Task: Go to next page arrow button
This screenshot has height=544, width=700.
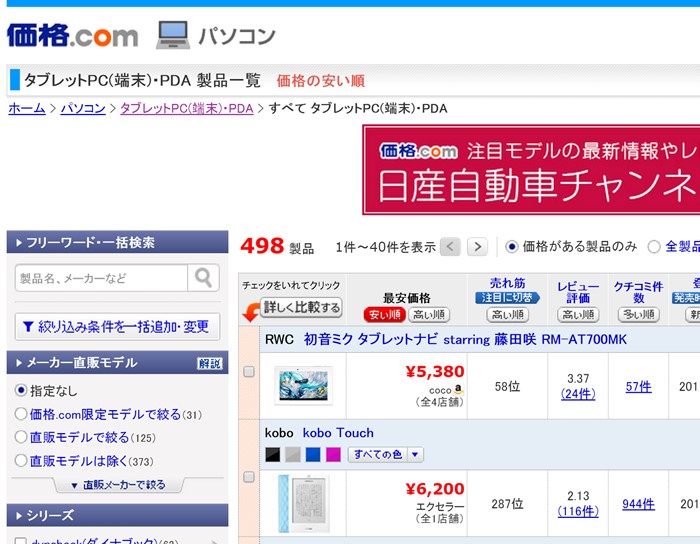Action: (477, 246)
